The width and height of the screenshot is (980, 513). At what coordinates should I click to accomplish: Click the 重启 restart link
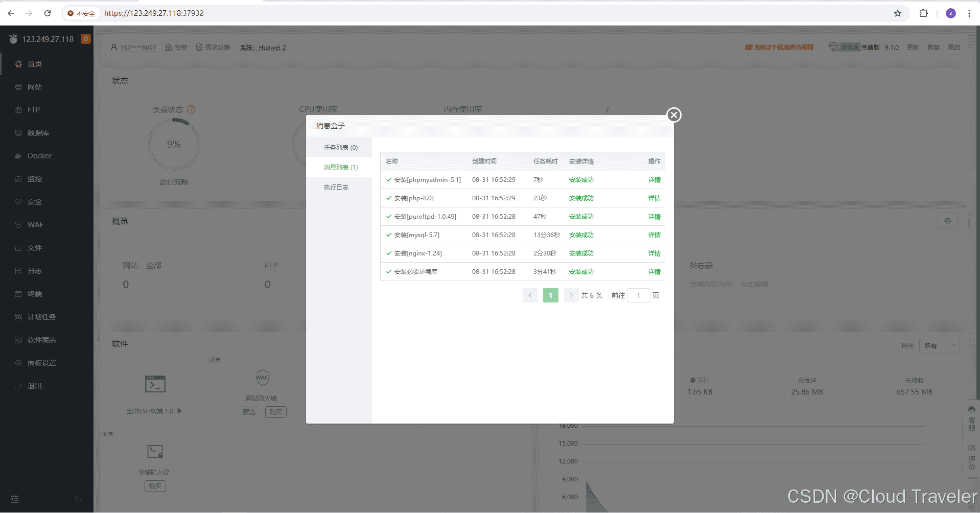(954, 47)
